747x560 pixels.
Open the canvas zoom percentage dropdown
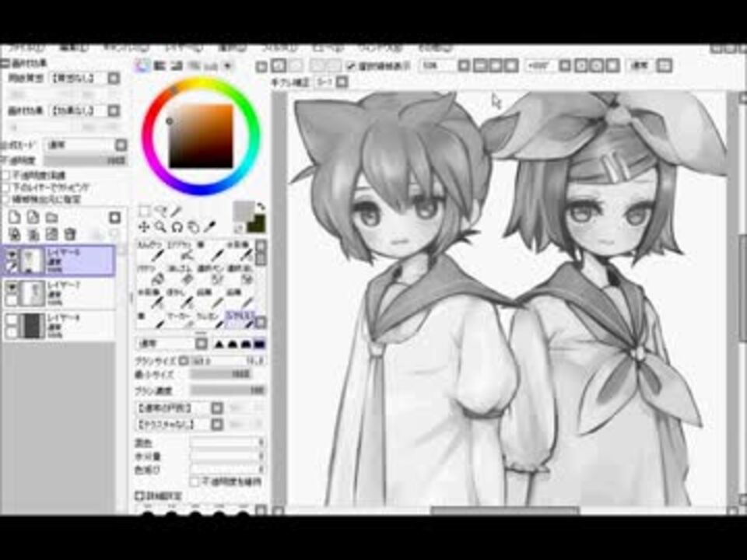tap(464, 65)
